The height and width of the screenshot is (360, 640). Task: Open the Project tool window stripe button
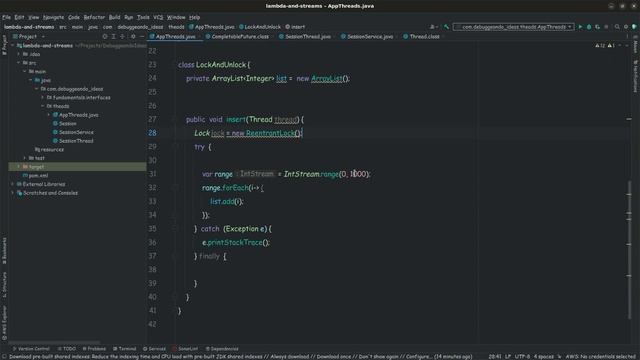tap(4, 44)
